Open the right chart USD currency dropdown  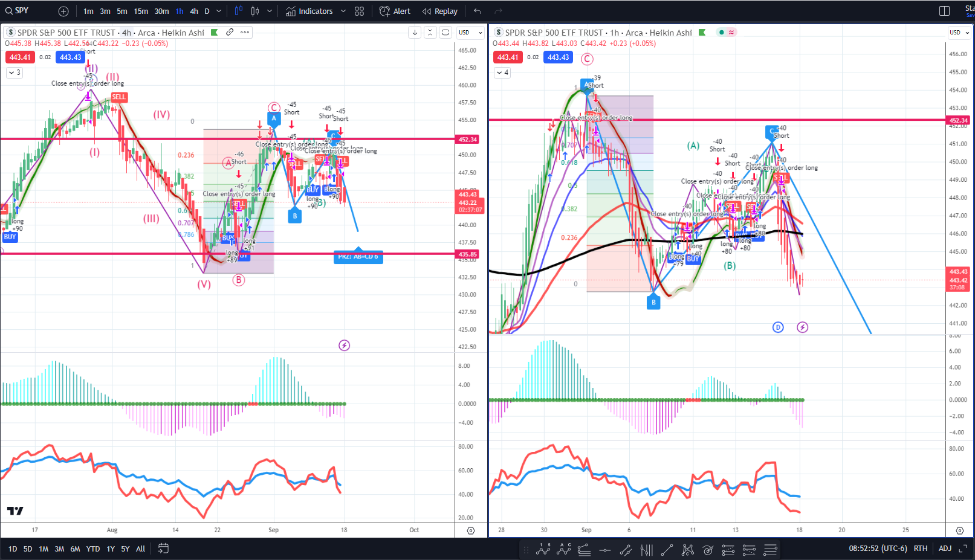[x=959, y=32]
